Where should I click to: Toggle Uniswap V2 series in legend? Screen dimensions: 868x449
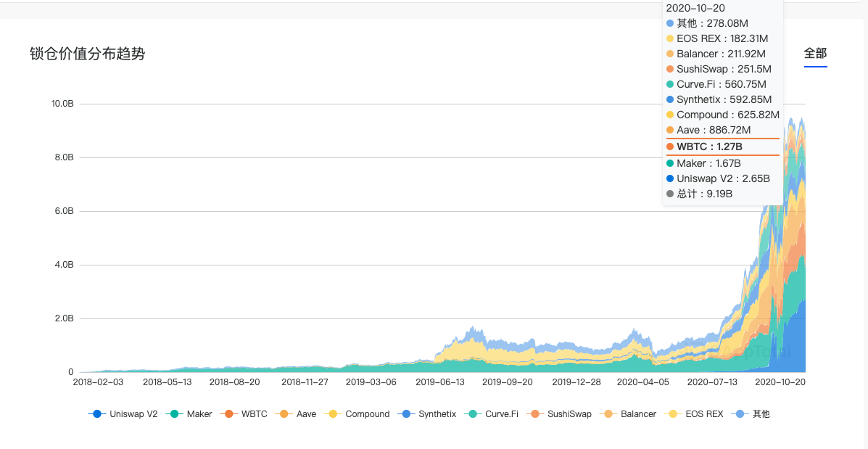click(x=123, y=413)
